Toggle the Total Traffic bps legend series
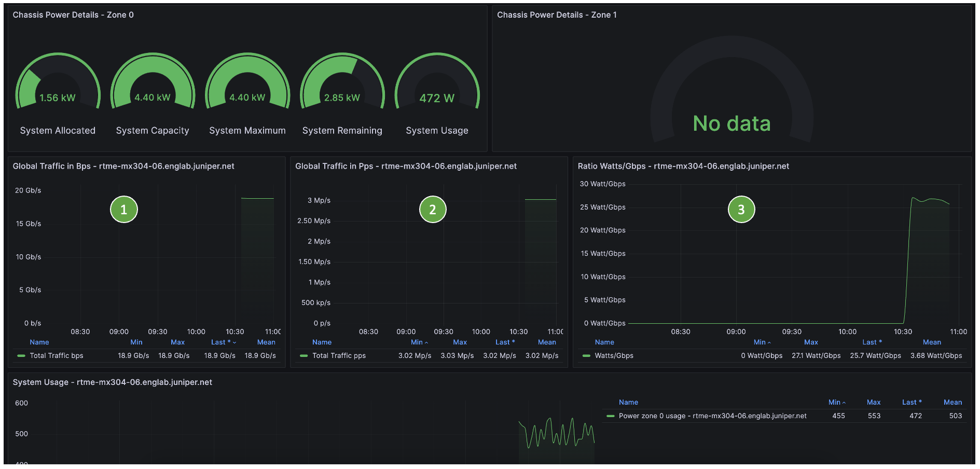This screenshot has height=469, width=980. coord(56,355)
